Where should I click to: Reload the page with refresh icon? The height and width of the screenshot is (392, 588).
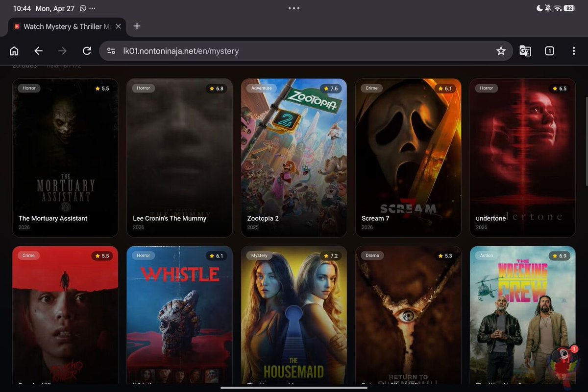pos(87,51)
